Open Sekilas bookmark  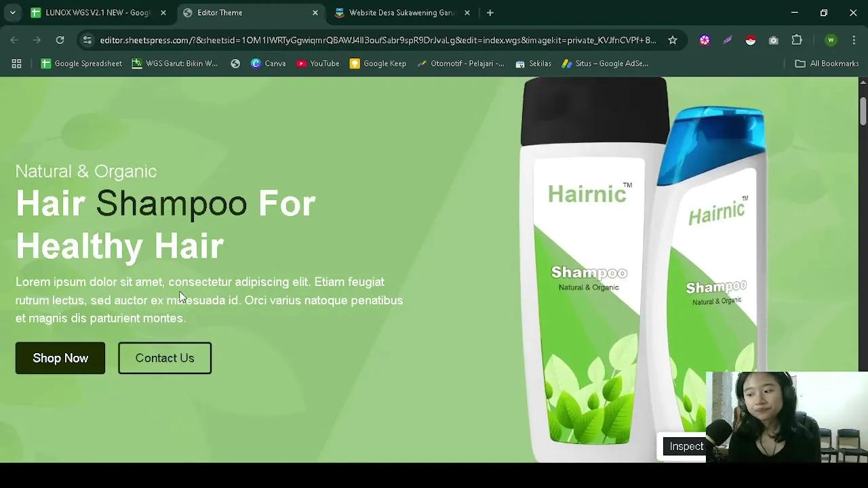(x=533, y=63)
